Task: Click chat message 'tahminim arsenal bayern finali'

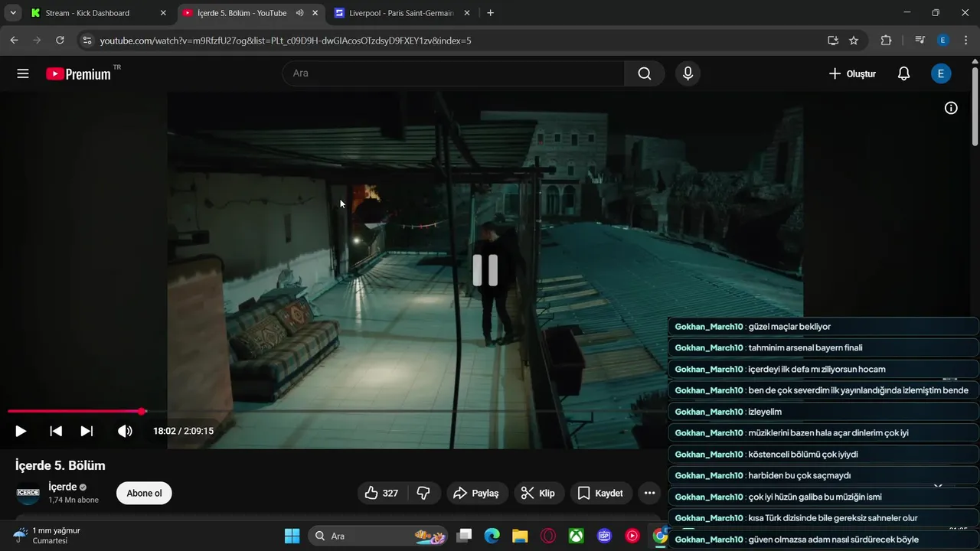Action: pyautogui.click(x=805, y=347)
